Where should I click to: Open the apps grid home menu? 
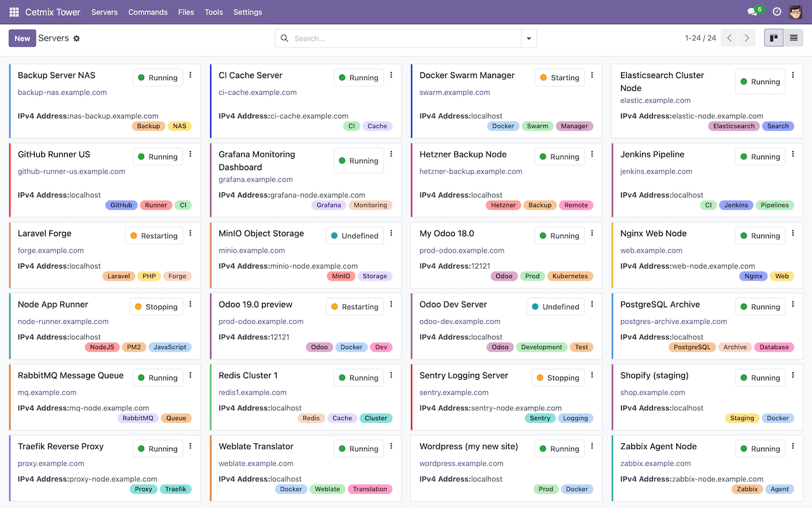tap(14, 12)
